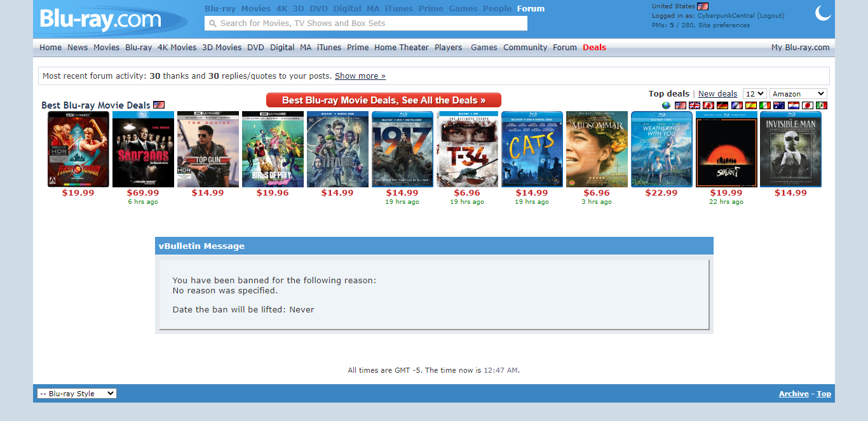Image resolution: width=868 pixels, height=421 pixels.
Task: Select the Japan flag
Action: pyautogui.click(x=807, y=105)
